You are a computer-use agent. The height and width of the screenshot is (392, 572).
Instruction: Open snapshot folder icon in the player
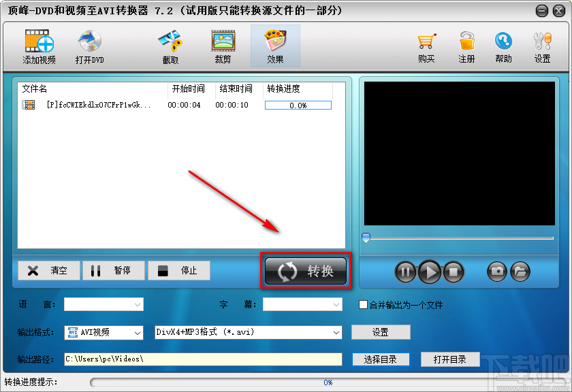(x=520, y=272)
